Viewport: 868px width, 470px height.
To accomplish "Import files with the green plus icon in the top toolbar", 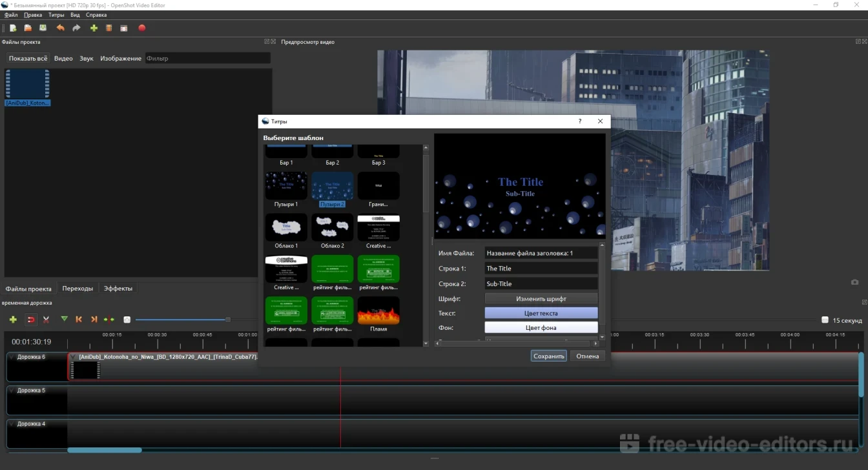I will pos(94,28).
